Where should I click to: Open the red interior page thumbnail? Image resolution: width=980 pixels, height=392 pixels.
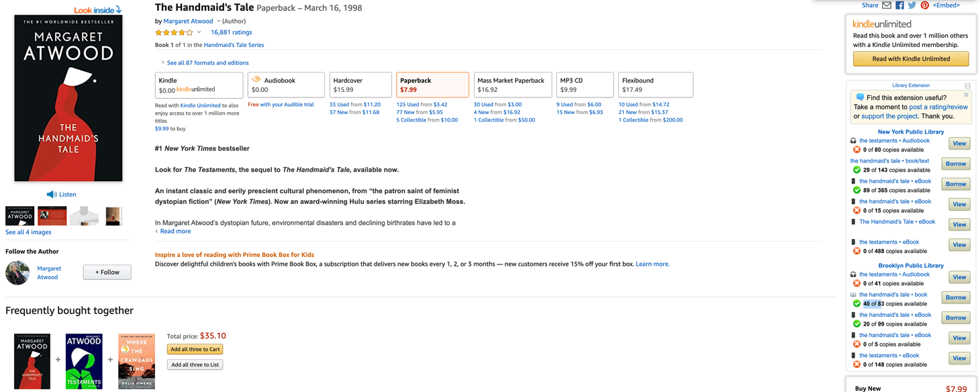point(52,216)
